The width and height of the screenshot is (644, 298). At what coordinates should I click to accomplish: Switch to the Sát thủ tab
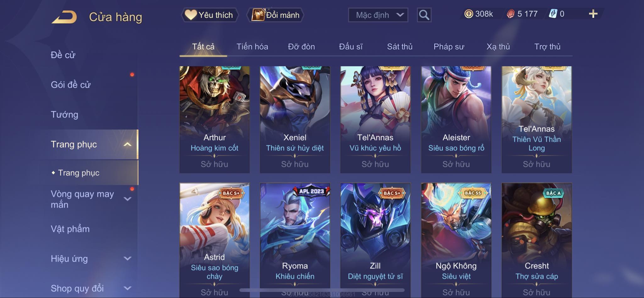coord(400,47)
